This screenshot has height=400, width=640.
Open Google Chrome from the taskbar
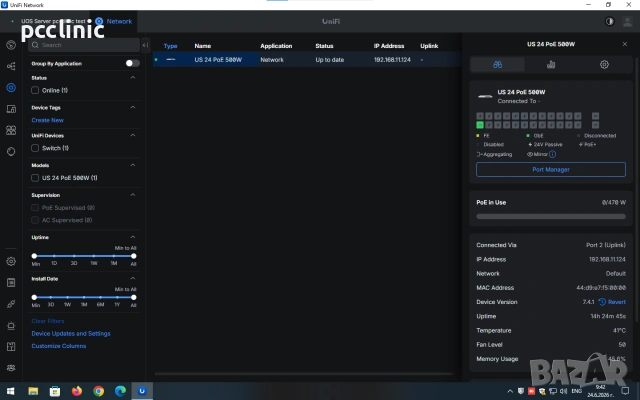pyautogui.click(x=98, y=391)
